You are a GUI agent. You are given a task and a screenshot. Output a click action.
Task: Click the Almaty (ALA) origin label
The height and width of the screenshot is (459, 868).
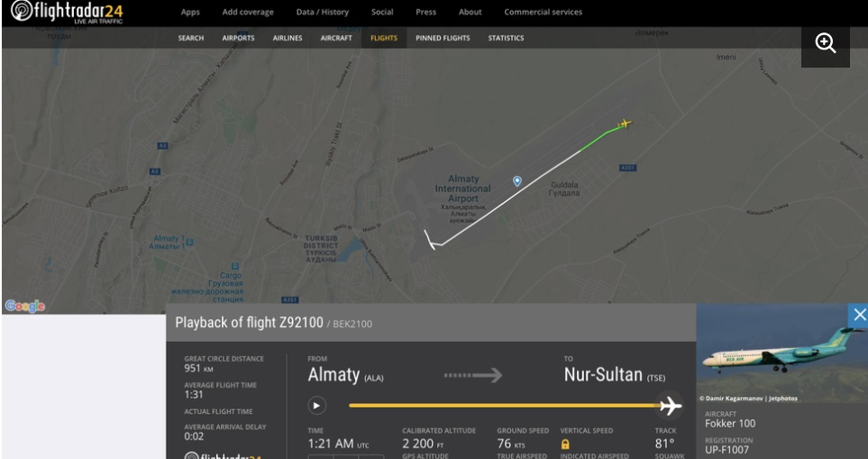coord(345,375)
